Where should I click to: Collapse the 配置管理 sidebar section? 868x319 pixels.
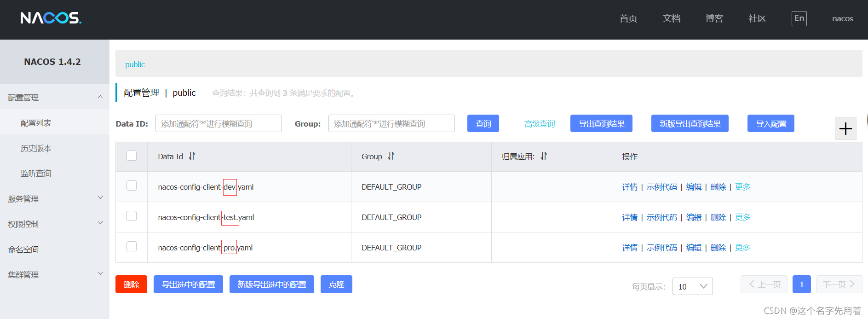55,97
